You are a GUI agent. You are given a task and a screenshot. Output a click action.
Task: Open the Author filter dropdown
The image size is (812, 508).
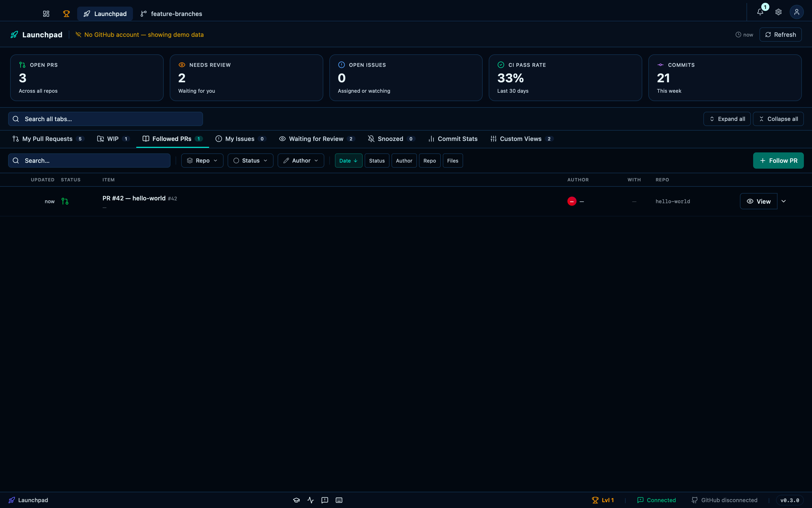(301, 161)
